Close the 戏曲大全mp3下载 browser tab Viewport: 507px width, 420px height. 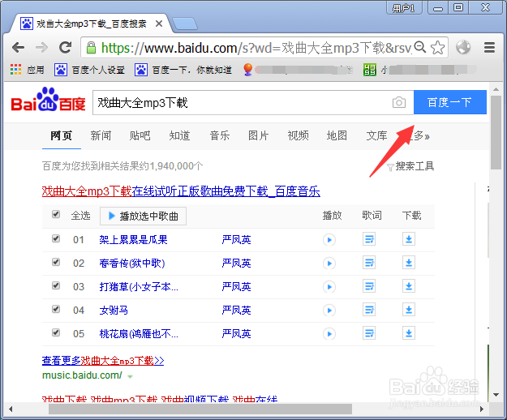159,24
